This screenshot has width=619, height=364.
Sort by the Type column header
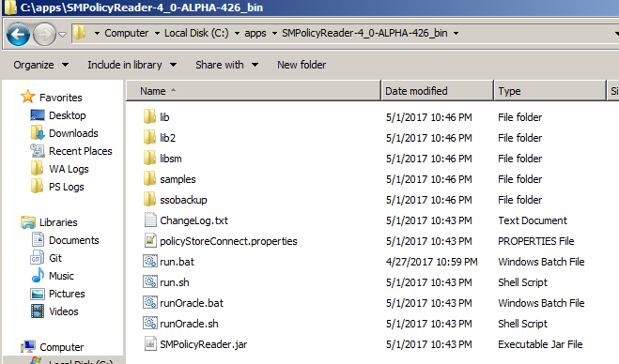[x=549, y=91]
